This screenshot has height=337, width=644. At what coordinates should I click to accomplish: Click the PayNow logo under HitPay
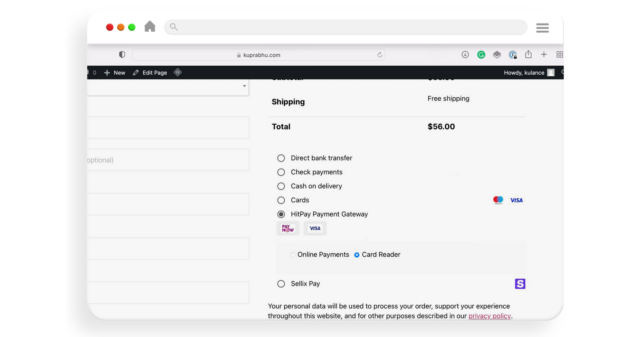[288, 228]
